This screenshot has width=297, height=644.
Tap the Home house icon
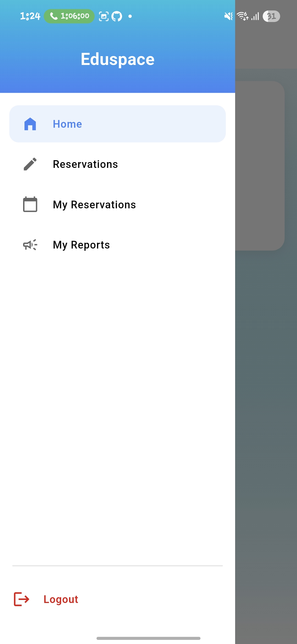[30, 124]
